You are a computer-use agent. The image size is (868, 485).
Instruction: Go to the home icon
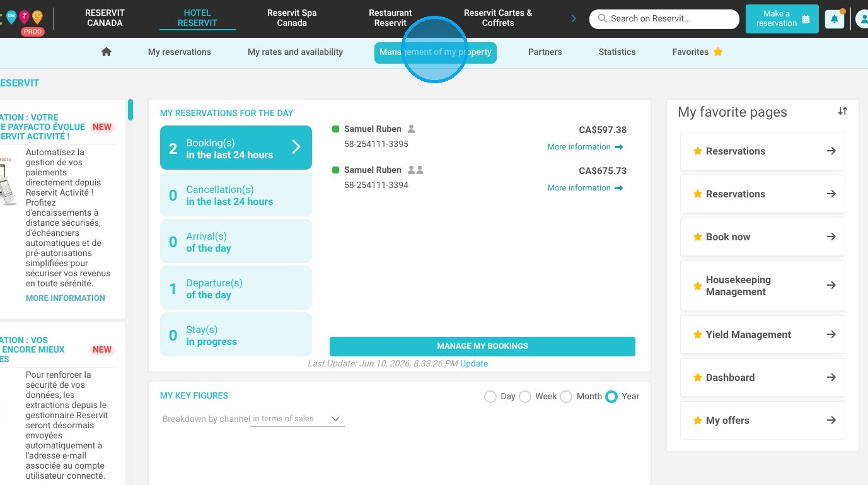(107, 52)
